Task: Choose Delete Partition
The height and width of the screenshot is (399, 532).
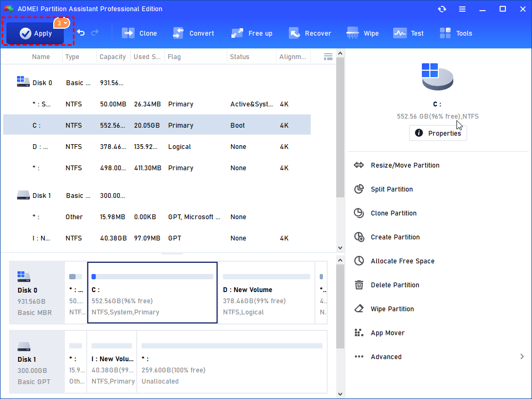Action: [395, 285]
